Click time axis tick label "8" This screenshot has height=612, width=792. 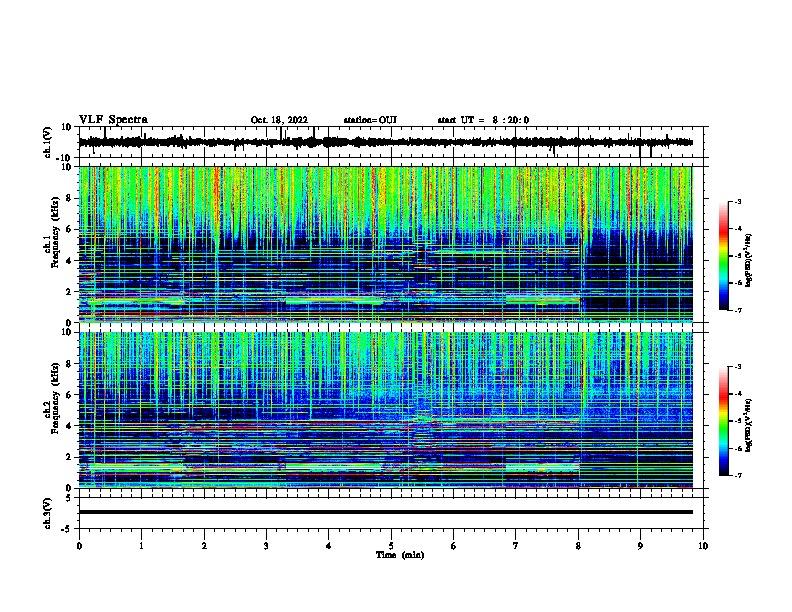tap(578, 546)
